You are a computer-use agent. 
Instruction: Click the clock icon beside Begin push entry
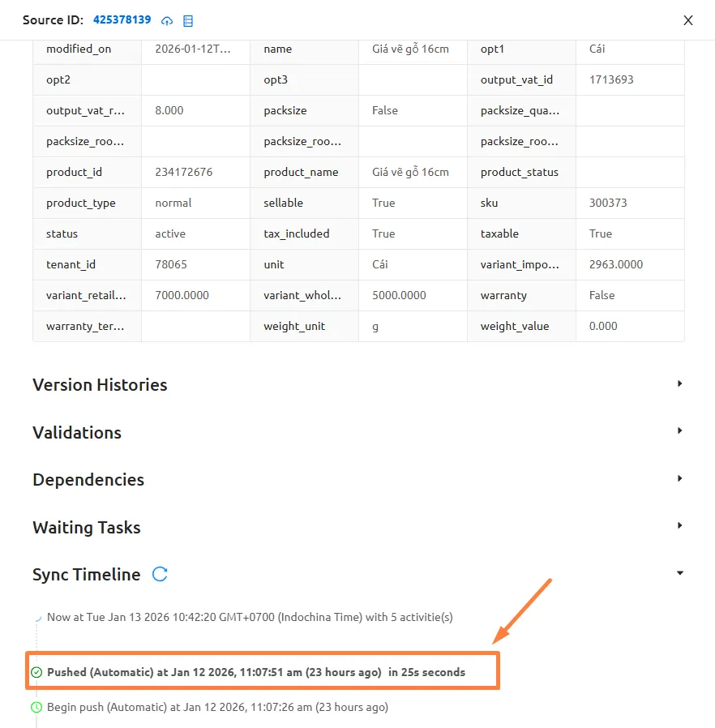pos(36,707)
